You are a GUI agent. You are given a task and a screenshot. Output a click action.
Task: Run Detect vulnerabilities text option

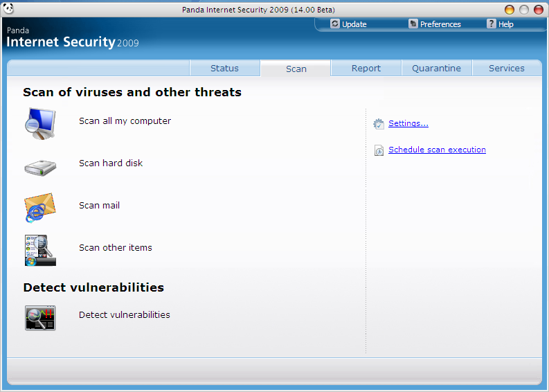pyautogui.click(x=125, y=315)
